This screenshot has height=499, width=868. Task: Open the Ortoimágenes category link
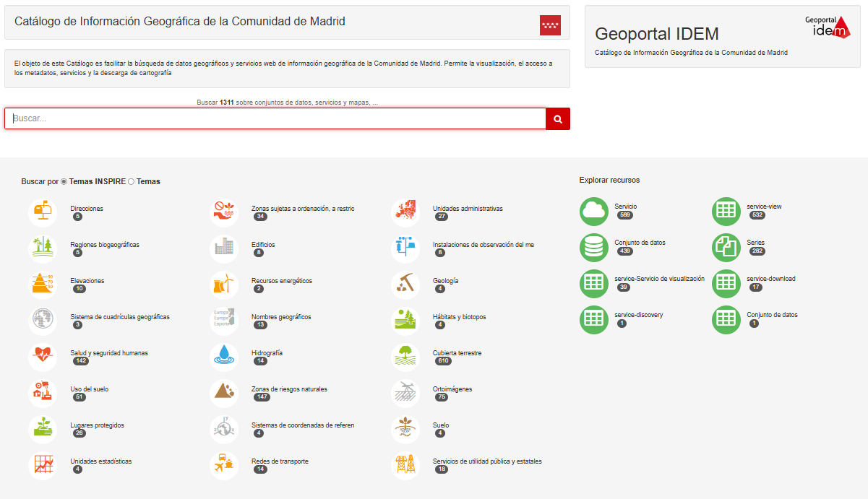click(x=452, y=389)
